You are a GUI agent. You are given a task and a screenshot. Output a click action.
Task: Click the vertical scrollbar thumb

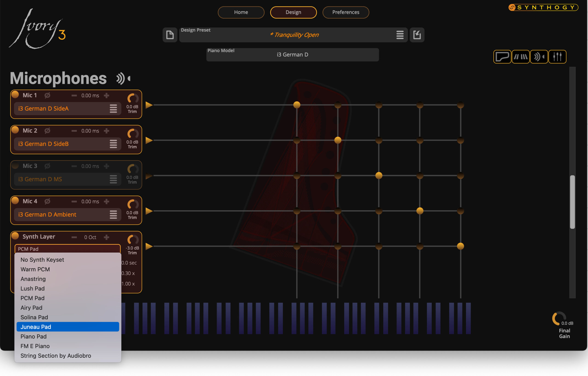[x=572, y=202]
